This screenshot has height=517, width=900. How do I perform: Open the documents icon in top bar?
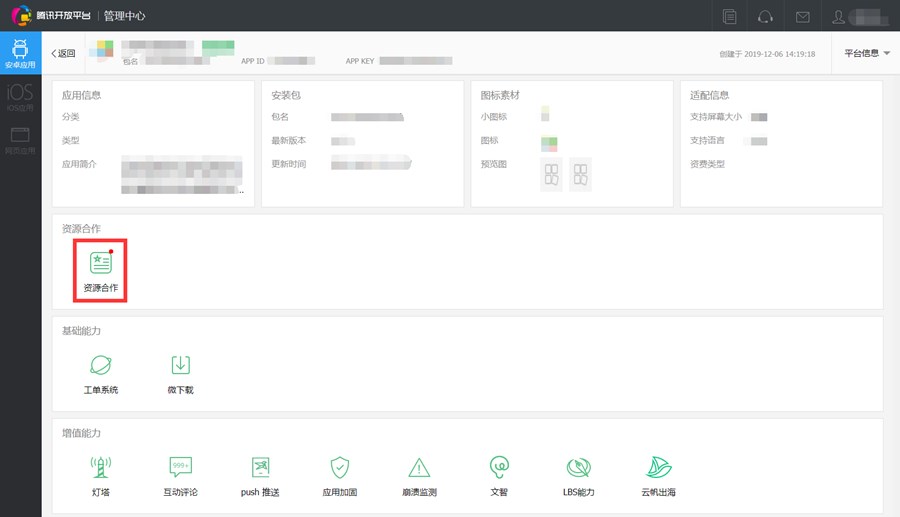point(730,16)
